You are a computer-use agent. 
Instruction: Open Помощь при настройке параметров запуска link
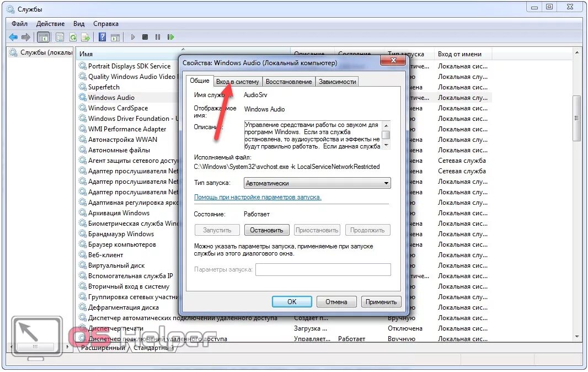(258, 197)
